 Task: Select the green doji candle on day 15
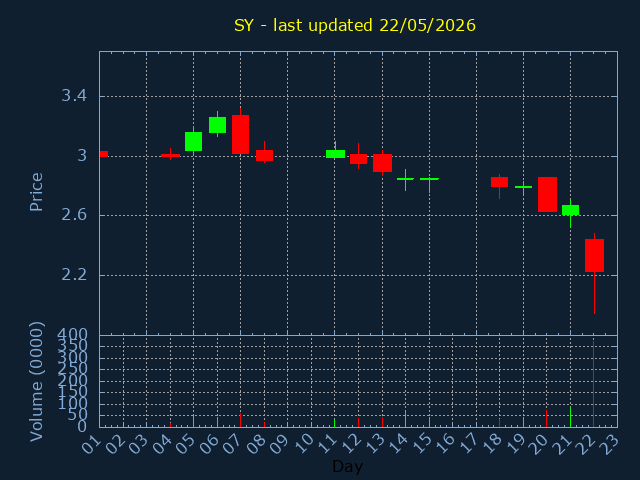click(x=429, y=179)
